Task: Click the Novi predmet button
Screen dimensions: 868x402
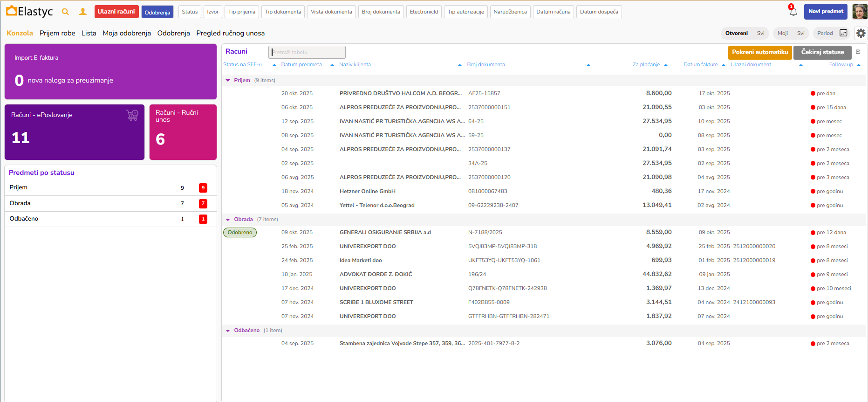Action: (826, 12)
